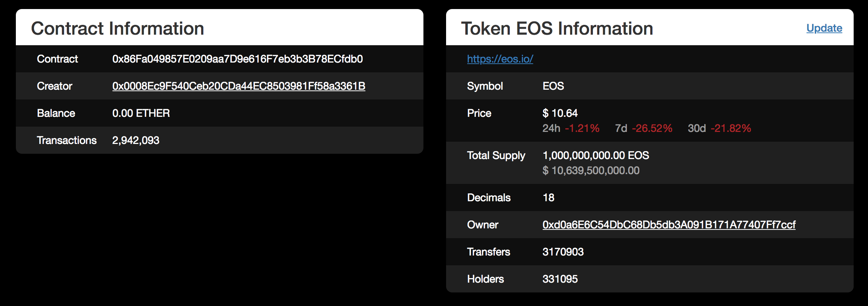The width and height of the screenshot is (868, 306).
Task: Click the Update link on Token EOS Information
Action: (824, 28)
